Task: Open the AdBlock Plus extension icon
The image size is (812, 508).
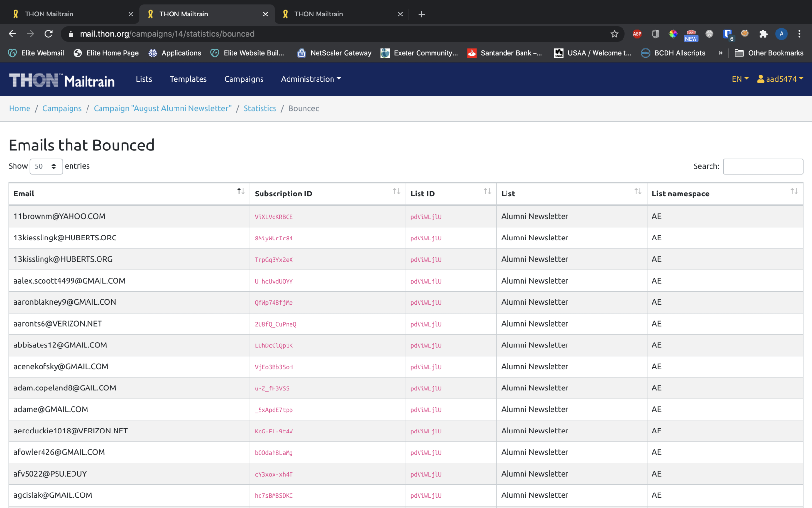Action: pyautogui.click(x=637, y=34)
